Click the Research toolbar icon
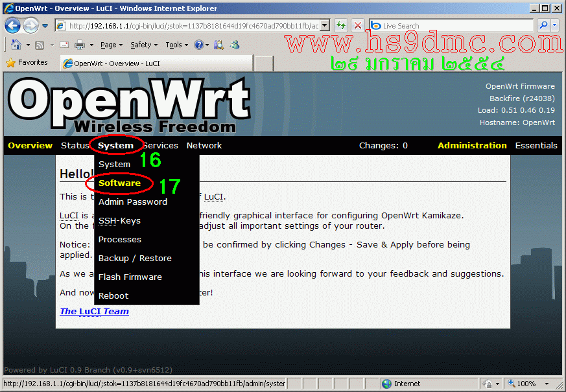This screenshot has height=392, width=566. coord(218,45)
